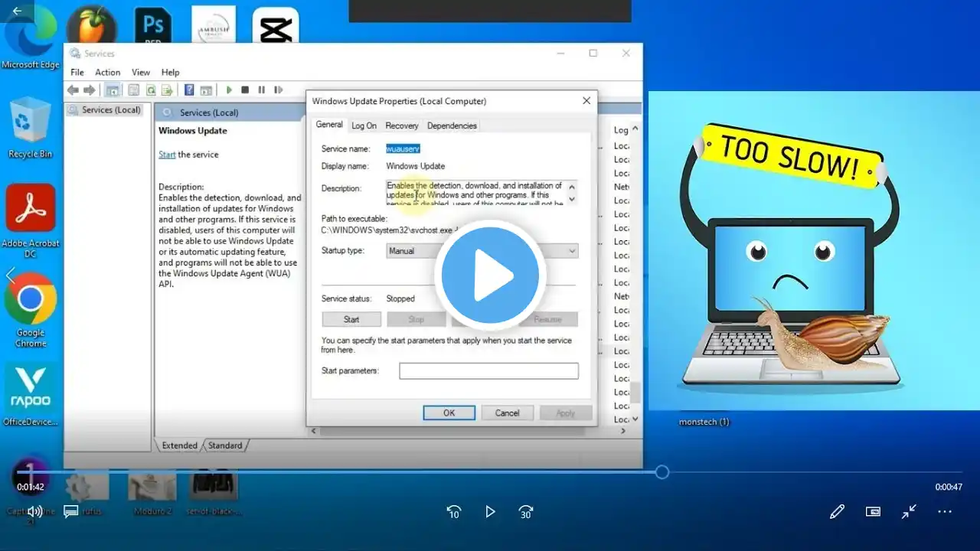Click the Start button under Service status
The height and width of the screenshot is (551, 980).
(x=351, y=319)
